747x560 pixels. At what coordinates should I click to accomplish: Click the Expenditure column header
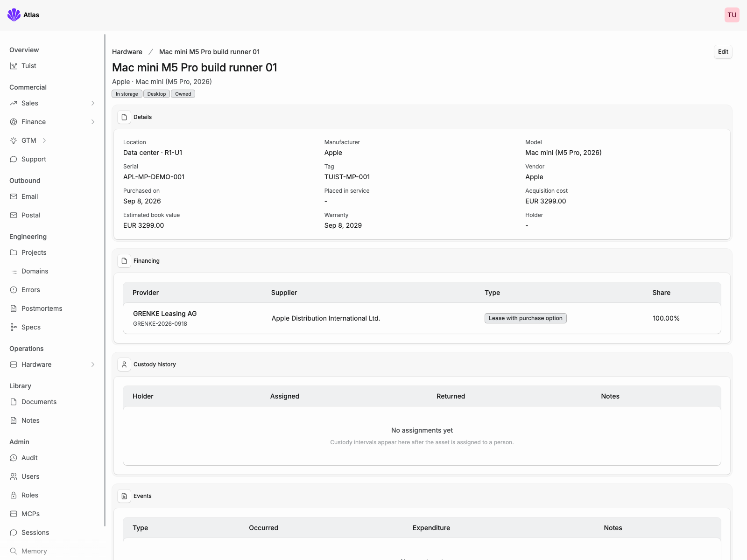pyautogui.click(x=431, y=528)
